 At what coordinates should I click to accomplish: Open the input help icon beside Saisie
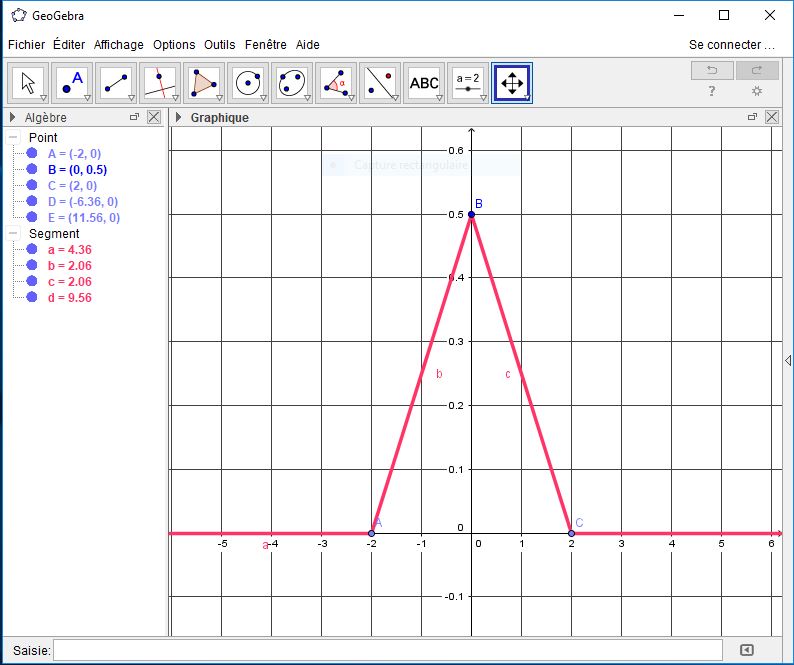(747, 650)
